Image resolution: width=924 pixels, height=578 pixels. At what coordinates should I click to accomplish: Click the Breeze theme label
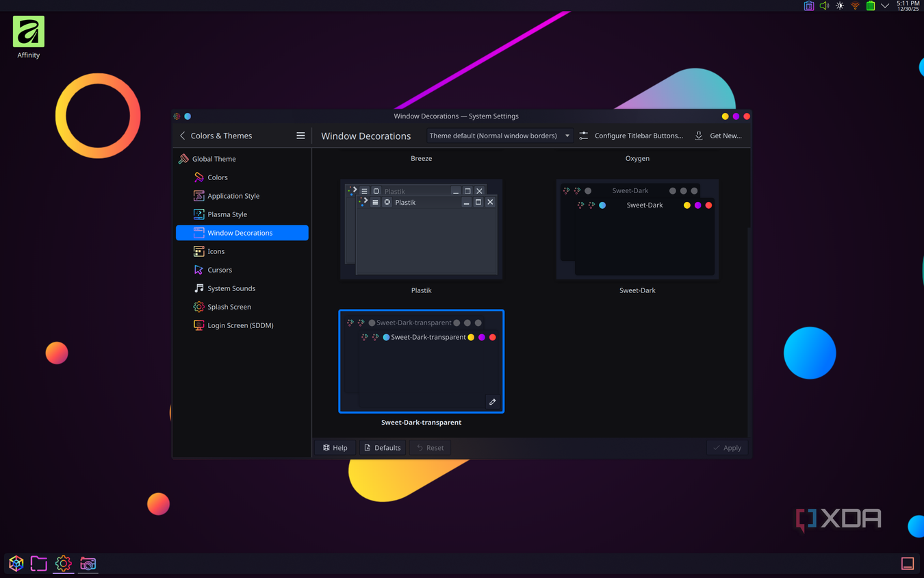click(x=421, y=158)
